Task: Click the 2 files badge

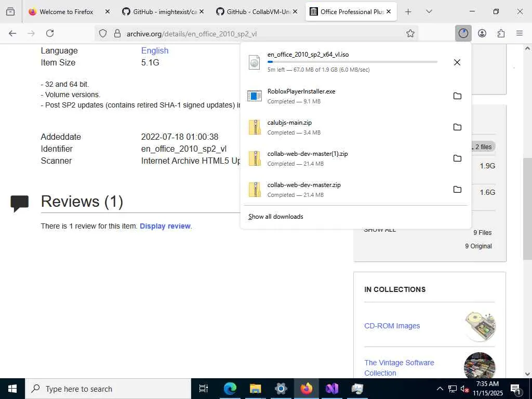Action: tap(484, 147)
